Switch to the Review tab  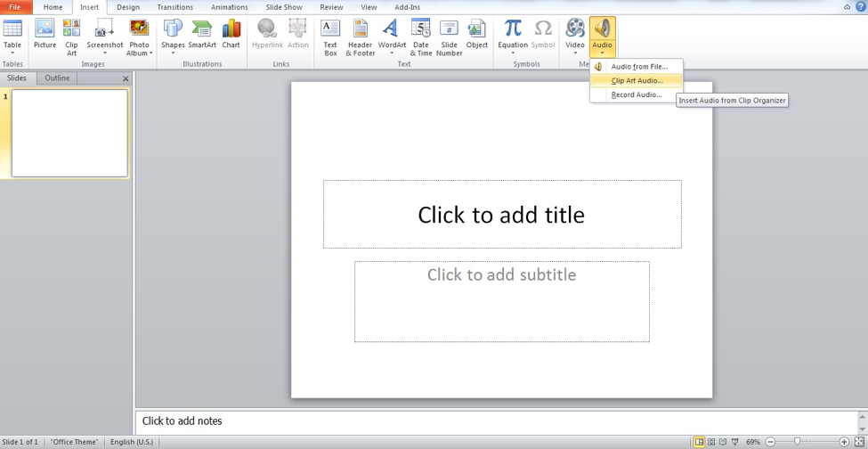(x=331, y=7)
